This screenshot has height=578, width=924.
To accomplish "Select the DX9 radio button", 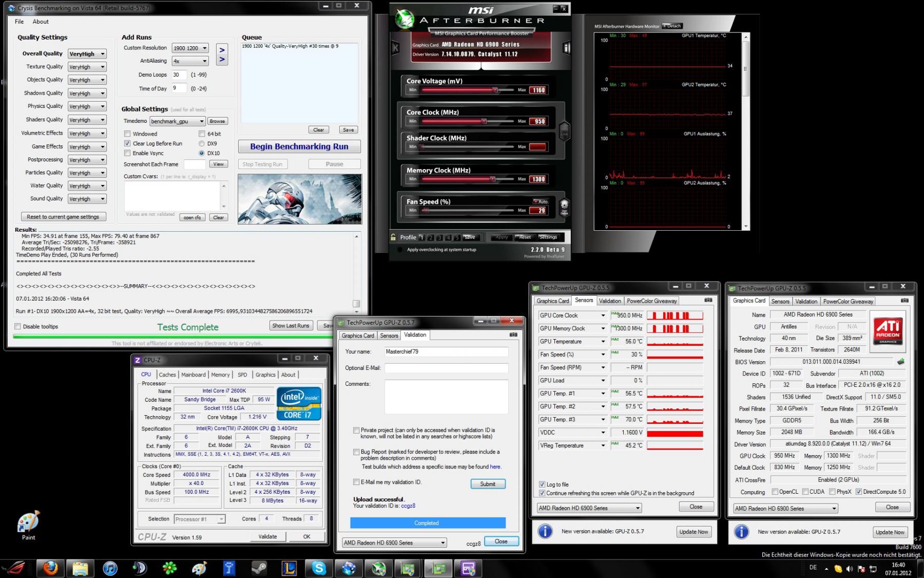I will coord(202,143).
